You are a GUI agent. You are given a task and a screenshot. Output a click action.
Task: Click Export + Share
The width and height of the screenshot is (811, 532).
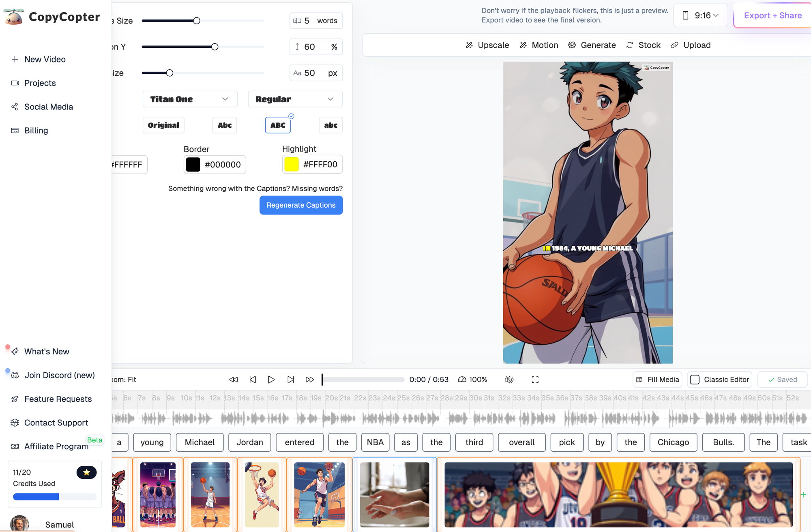click(772, 15)
